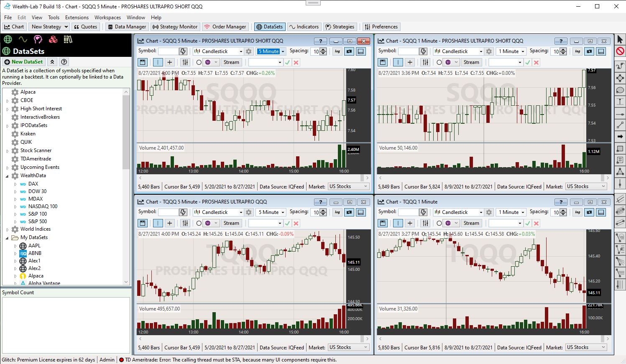This screenshot has width=626, height=364.
Task: Select the horizontal line drawing tool
Action: [x=620, y=113]
